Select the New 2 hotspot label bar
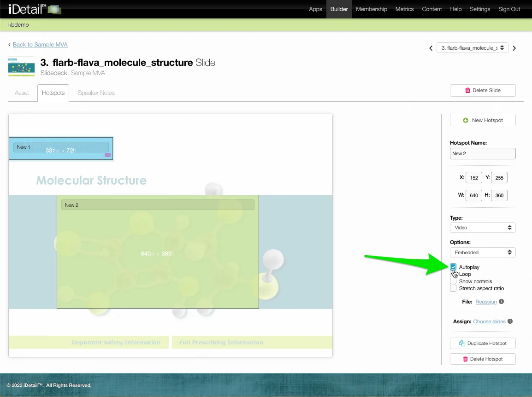 pos(158,205)
